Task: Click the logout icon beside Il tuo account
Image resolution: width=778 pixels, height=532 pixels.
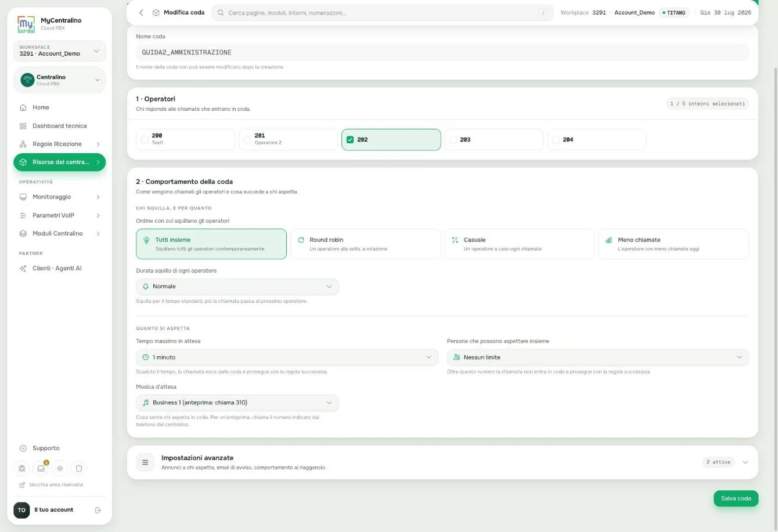Action: point(98,510)
